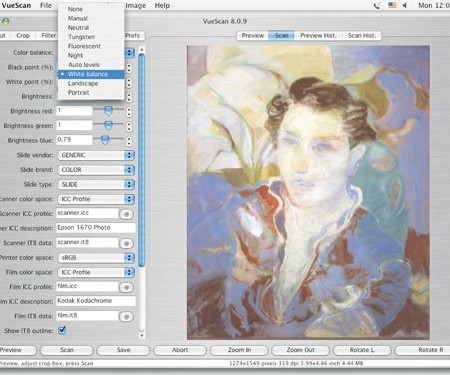
Task: Open the Image menu
Action: pos(136,5)
